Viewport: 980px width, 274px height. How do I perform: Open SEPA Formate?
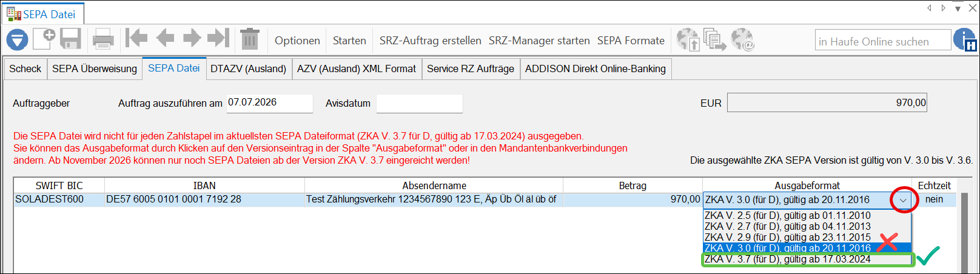pyautogui.click(x=631, y=41)
